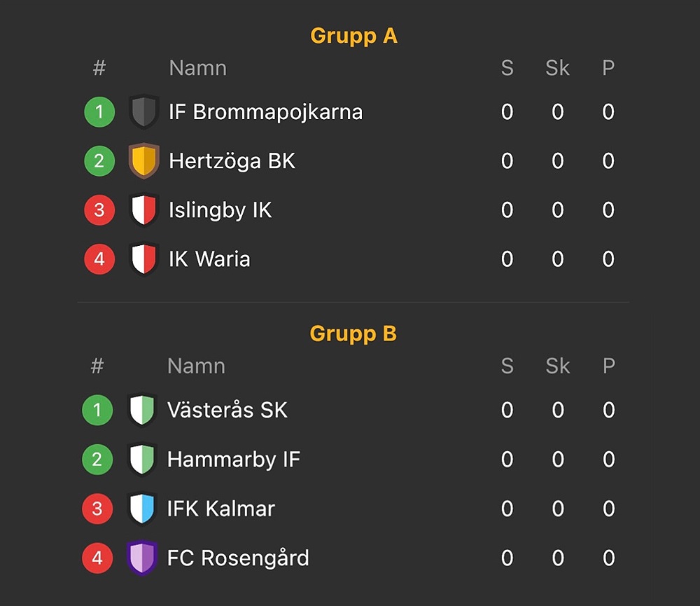This screenshot has width=700, height=606.
Task: Click the Sk column header in Grupp B
Action: coord(558,366)
